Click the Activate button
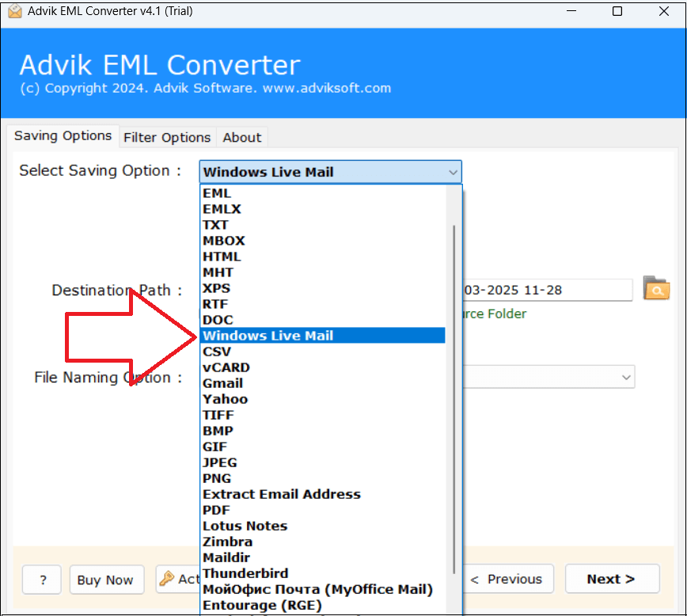This screenshot has height=616, width=687. click(x=178, y=579)
